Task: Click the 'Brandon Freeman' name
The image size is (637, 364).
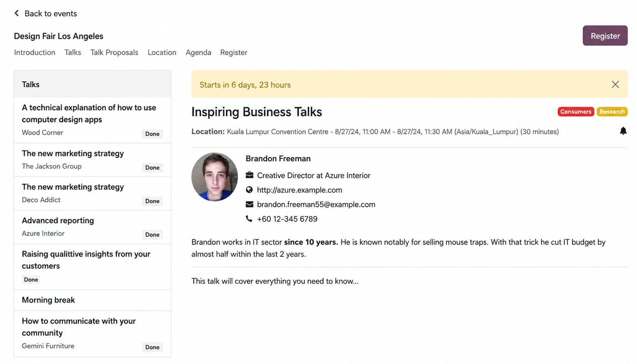Action: click(278, 159)
